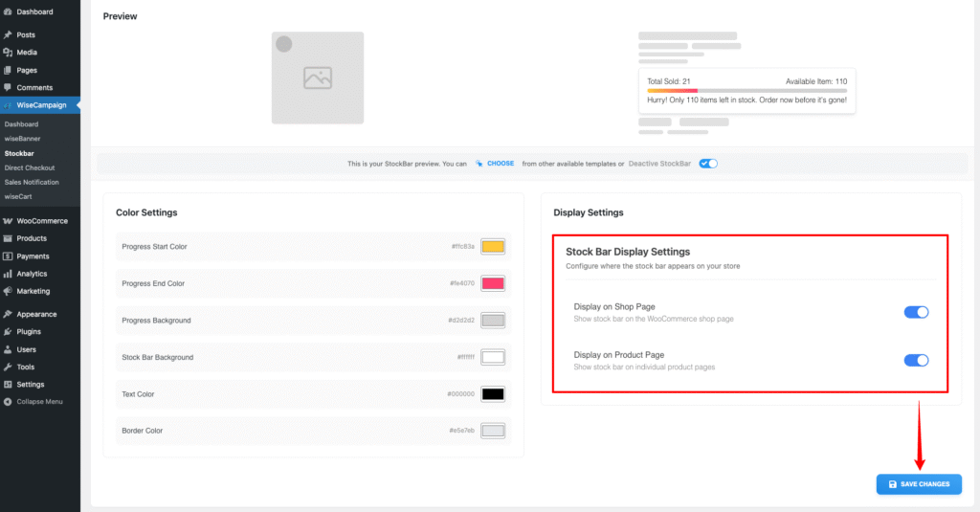980x512 pixels.
Task: Click the 'Preview' section heading
Action: click(120, 16)
